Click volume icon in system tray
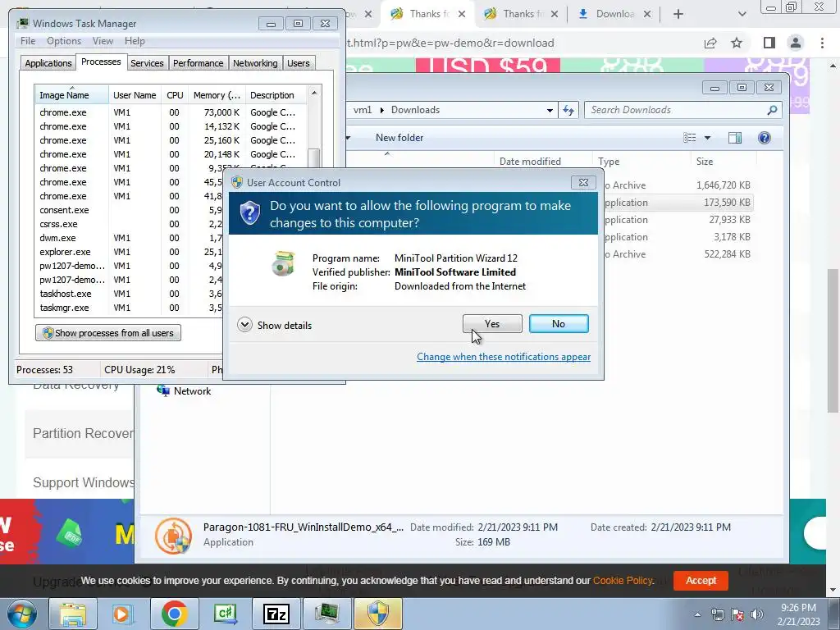 (x=756, y=614)
